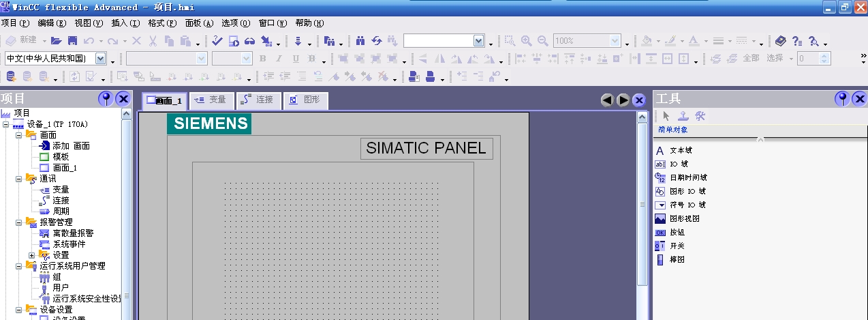
Task: Run the consistency check checkmark icon
Action: 217,41
